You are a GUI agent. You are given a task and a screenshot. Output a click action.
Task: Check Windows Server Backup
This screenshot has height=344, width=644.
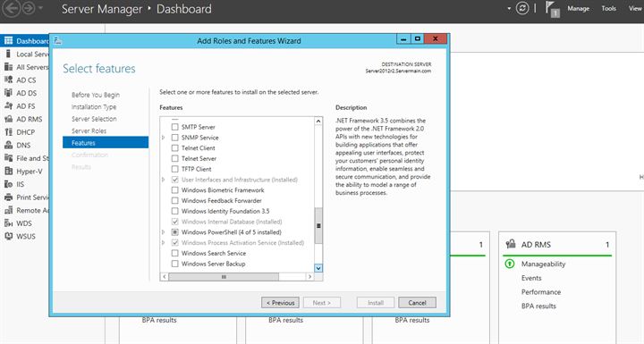point(175,264)
